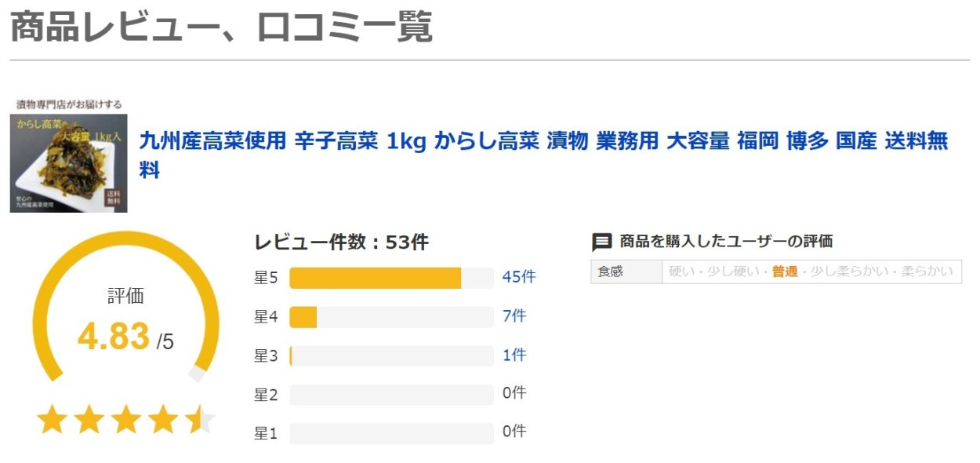This screenshot has height=463, width=980.
Task: Click the first gold star icon
Action: [x=52, y=420]
